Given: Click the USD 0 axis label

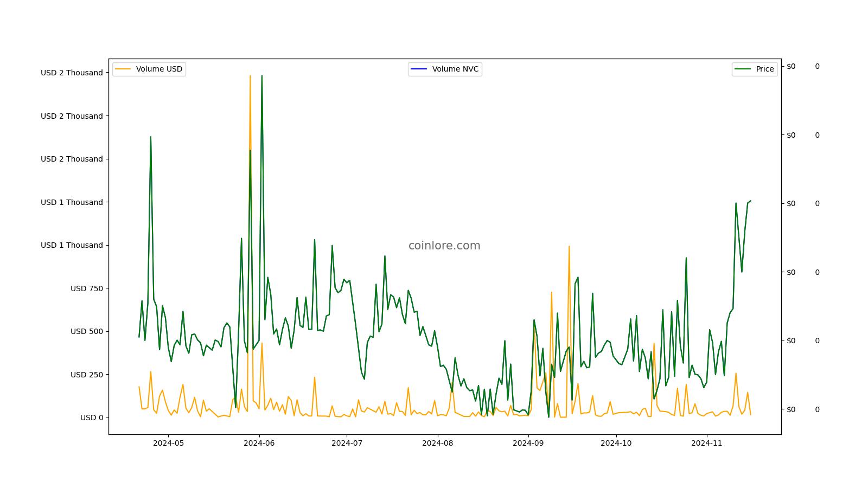Looking at the screenshot, I should (x=92, y=418).
